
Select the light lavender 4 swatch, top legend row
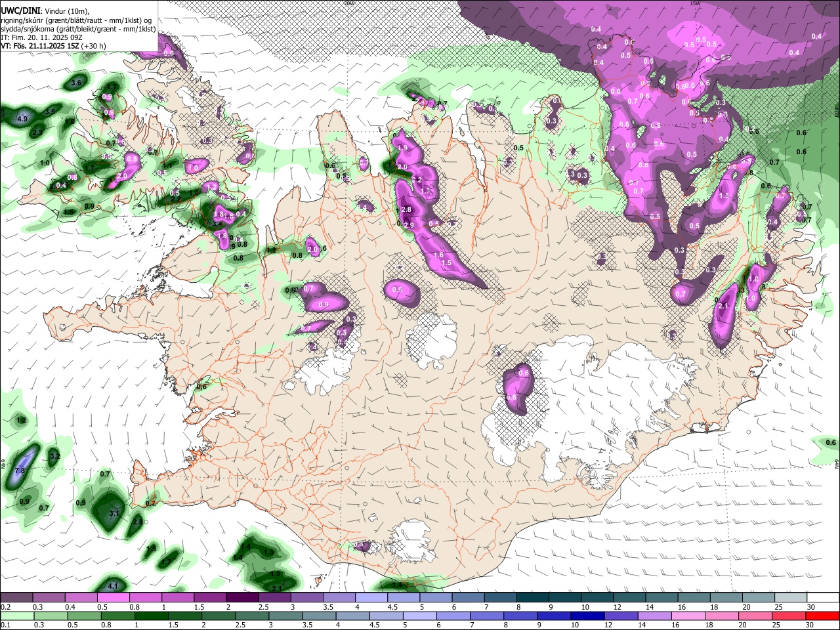point(370,597)
